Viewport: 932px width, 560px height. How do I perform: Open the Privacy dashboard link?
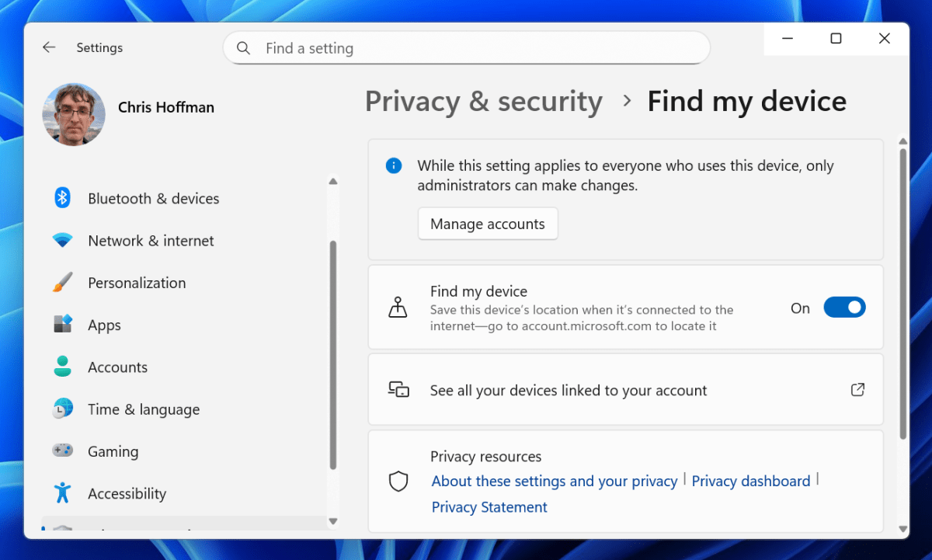click(751, 481)
